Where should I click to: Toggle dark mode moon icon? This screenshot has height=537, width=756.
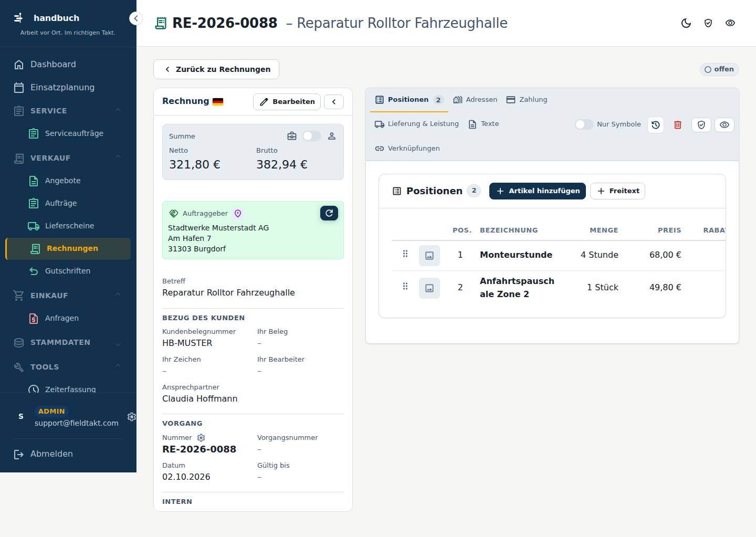(686, 23)
